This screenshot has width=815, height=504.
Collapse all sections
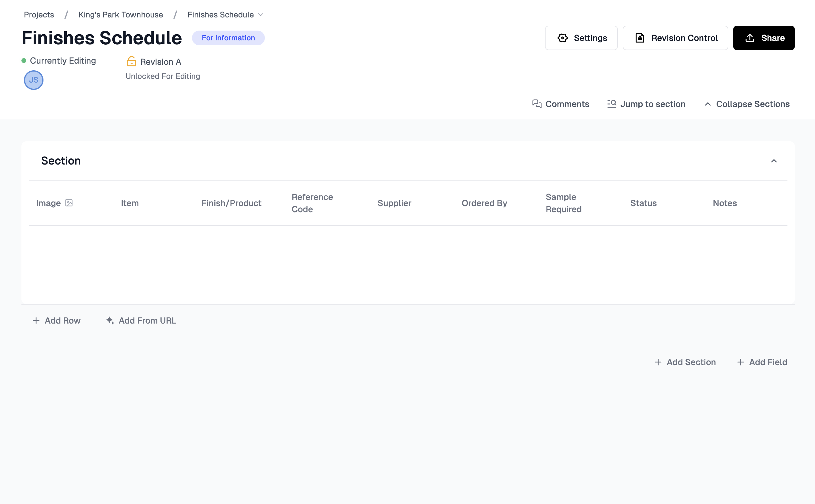(747, 104)
